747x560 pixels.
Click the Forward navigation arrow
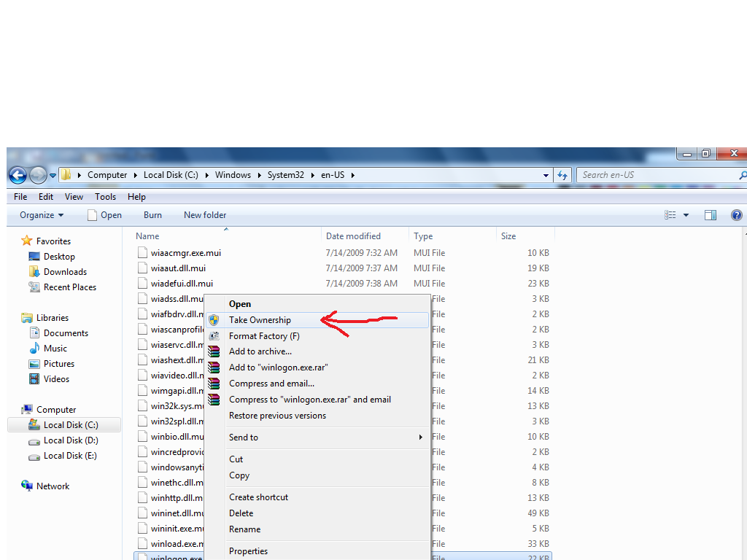[x=38, y=175]
